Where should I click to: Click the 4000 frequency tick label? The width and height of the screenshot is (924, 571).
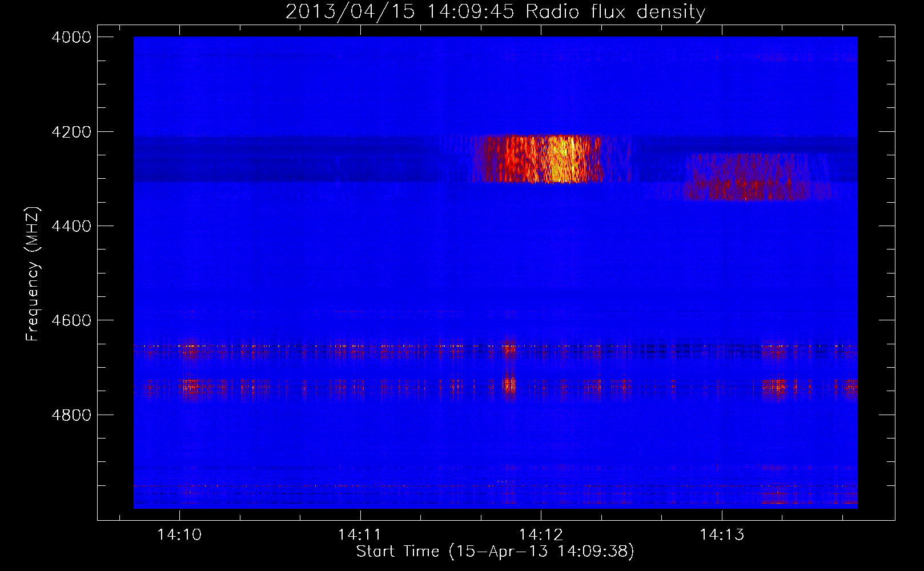71,37
